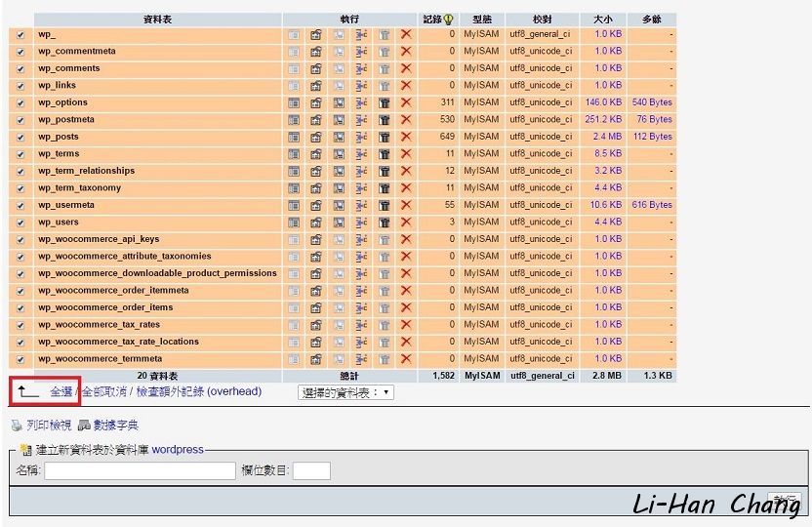Screen dimensions: 812x527
Task: Structure icon for wp_woocommerce_order_items
Action: click(x=316, y=307)
